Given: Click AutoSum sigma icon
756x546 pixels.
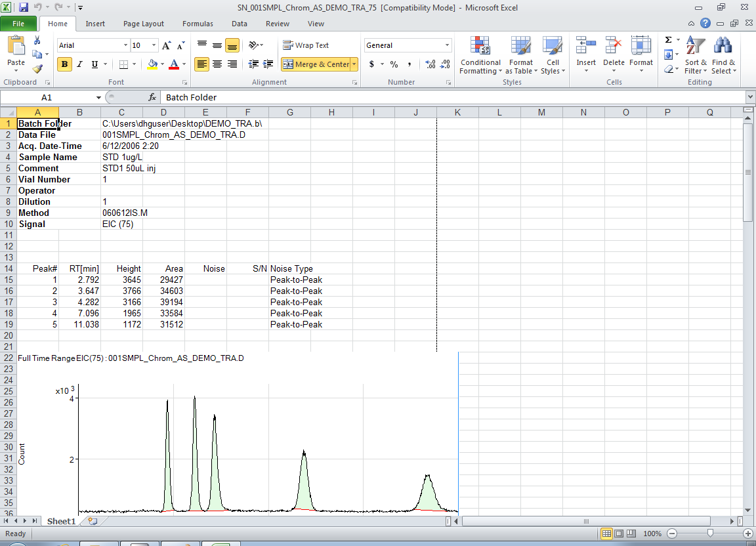Looking at the screenshot, I should [x=668, y=40].
